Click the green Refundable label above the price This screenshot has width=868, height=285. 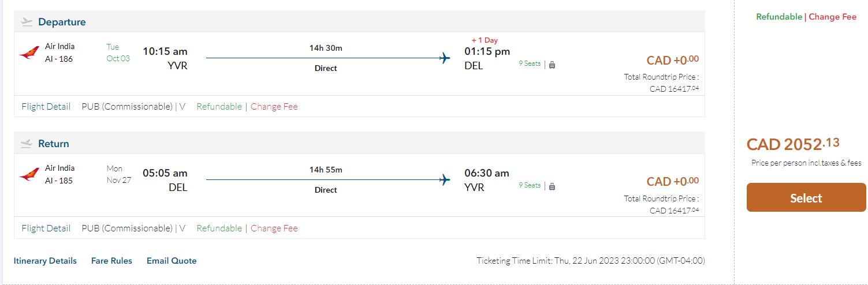779,17
